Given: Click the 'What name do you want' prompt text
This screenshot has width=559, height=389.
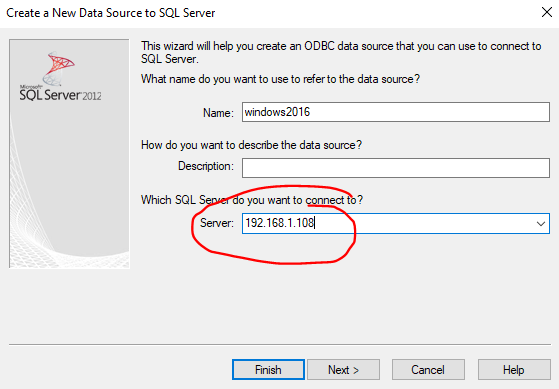Looking at the screenshot, I should point(280,79).
